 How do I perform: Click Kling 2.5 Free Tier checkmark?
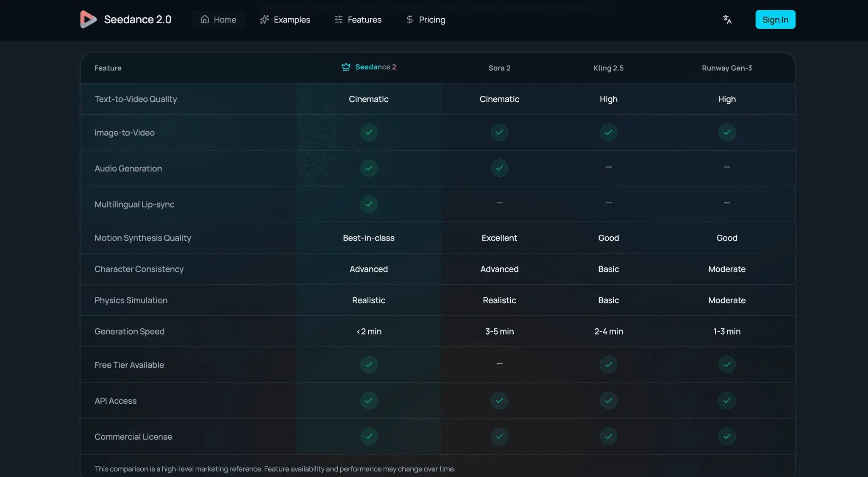[x=609, y=365]
